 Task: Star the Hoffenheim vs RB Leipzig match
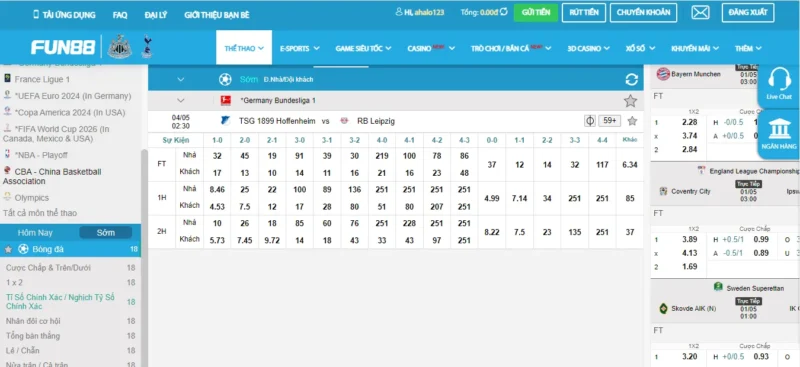click(x=632, y=121)
